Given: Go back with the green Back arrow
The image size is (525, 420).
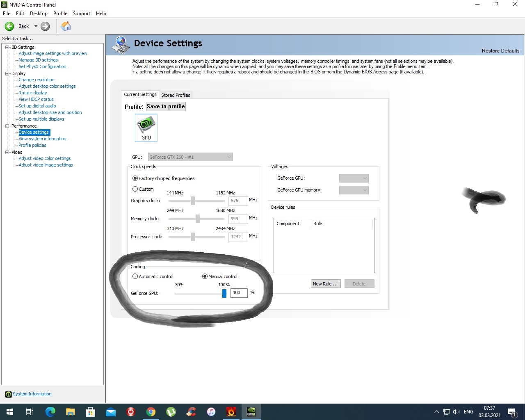Looking at the screenshot, I should pos(9,26).
